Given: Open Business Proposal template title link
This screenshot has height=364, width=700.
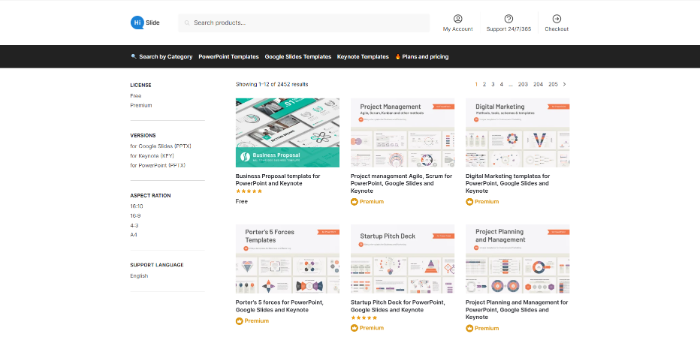Looking at the screenshot, I should [x=278, y=180].
